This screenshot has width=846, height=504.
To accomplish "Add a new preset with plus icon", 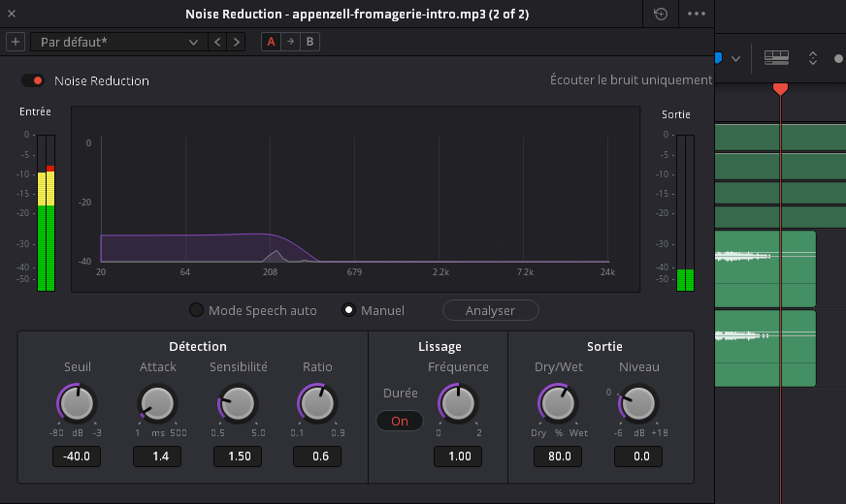I will [x=16, y=42].
